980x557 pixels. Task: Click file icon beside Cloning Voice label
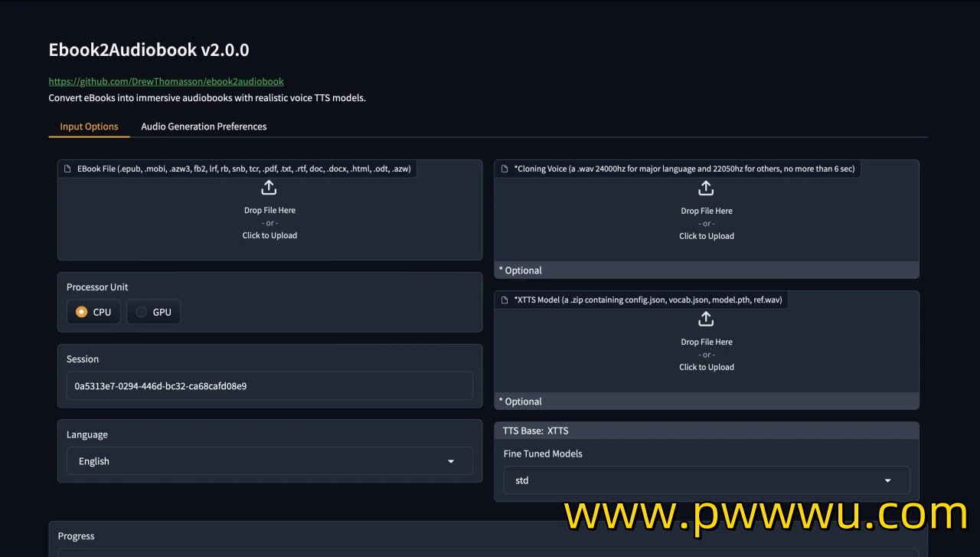[505, 169]
